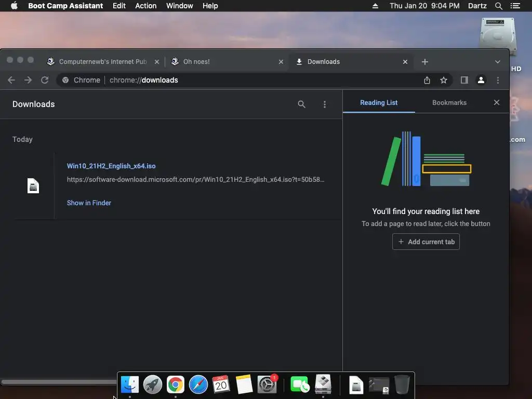Viewport: 532px width, 399px height.
Task: Bookmark this tab with star icon
Action: click(444, 80)
